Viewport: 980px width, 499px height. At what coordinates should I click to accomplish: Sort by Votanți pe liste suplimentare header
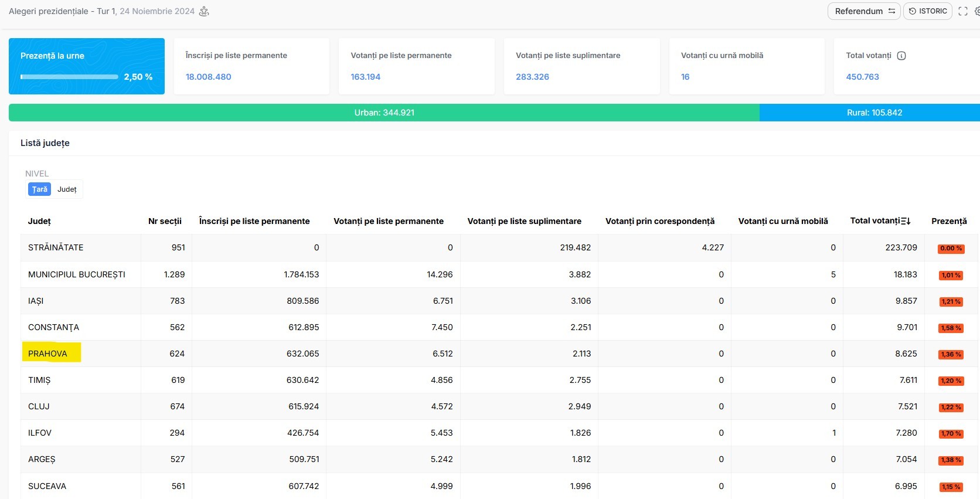[x=524, y=221]
